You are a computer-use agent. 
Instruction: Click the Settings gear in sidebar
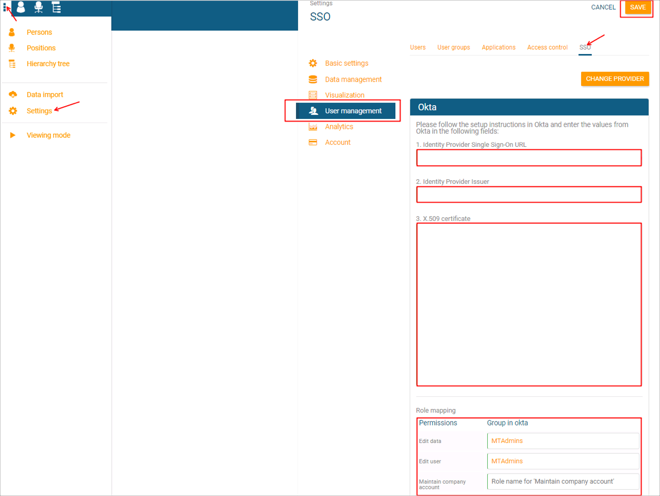tap(13, 111)
